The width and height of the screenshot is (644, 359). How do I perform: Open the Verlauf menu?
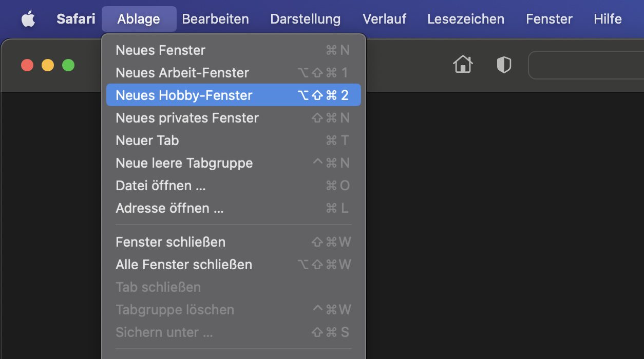(384, 19)
